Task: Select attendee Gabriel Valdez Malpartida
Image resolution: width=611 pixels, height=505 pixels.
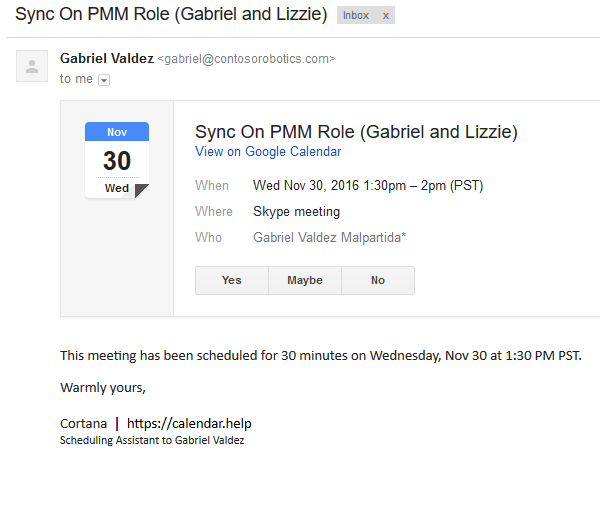Action: [x=330, y=237]
